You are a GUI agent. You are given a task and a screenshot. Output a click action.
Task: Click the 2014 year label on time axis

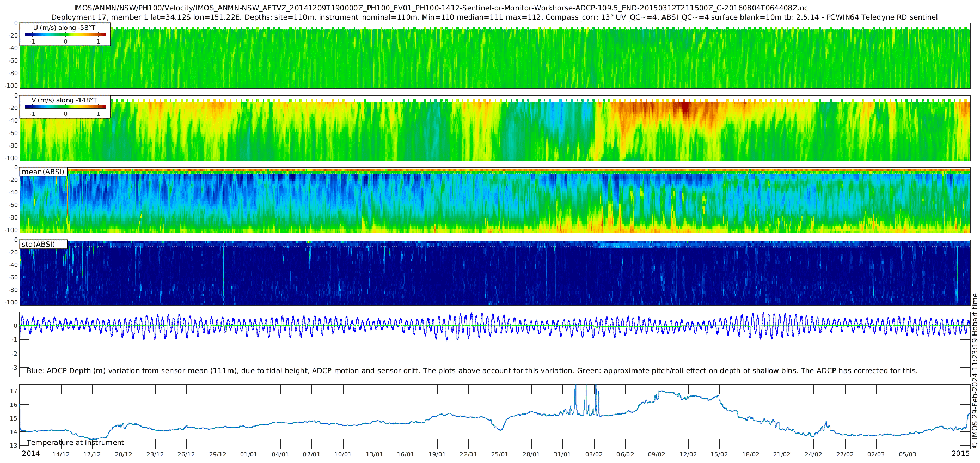coord(30,453)
